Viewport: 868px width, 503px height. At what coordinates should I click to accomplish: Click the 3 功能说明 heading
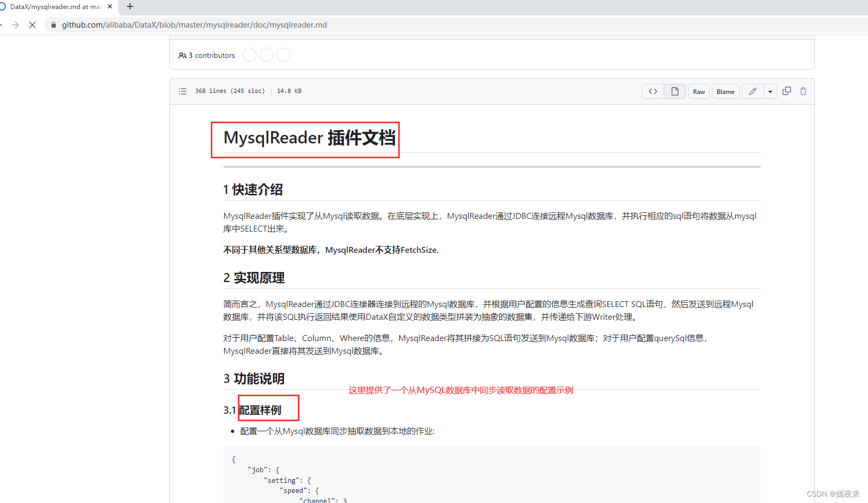tap(254, 379)
